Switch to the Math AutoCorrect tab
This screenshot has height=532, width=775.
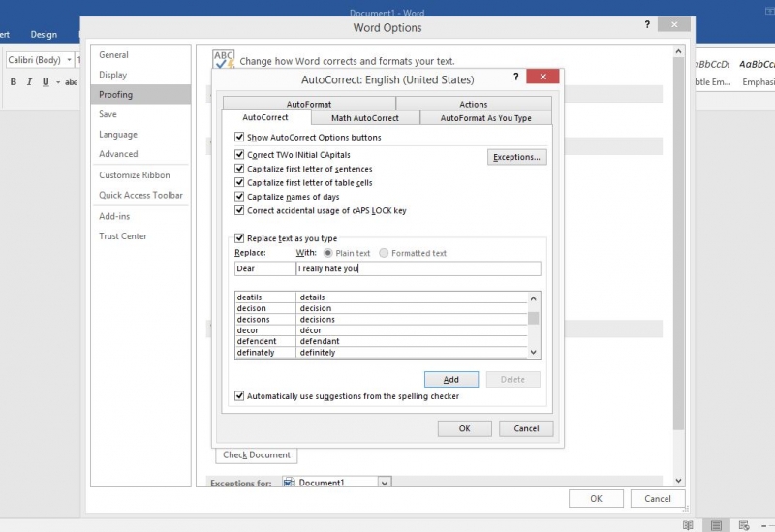[x=364, y=118]
